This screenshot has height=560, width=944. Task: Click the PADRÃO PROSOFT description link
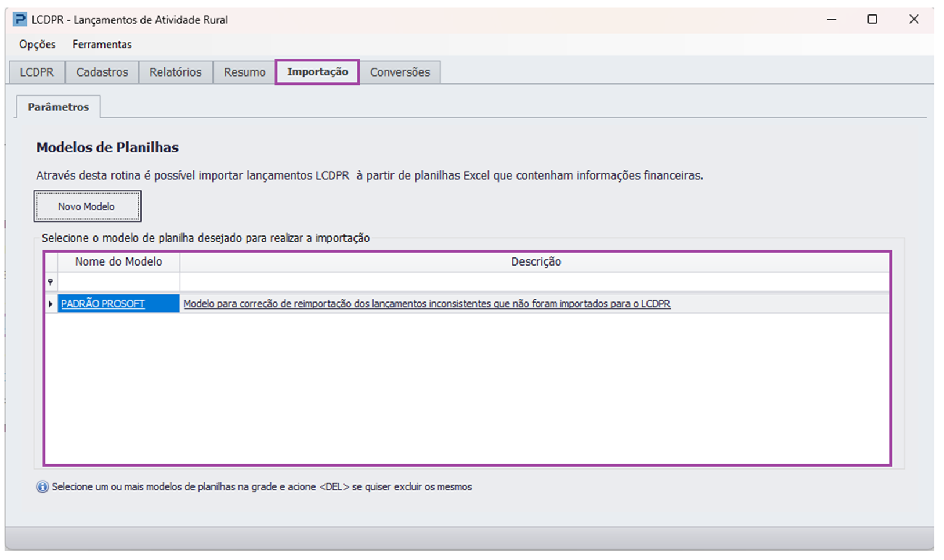coord(427,304)
